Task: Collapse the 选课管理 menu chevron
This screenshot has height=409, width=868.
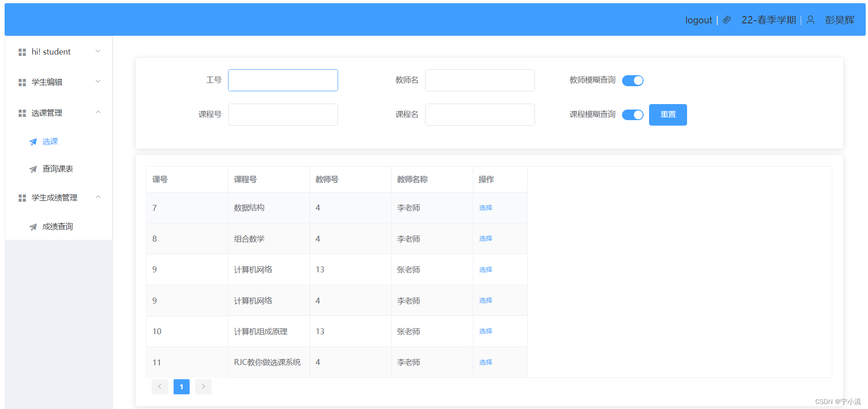Action: 98,112
